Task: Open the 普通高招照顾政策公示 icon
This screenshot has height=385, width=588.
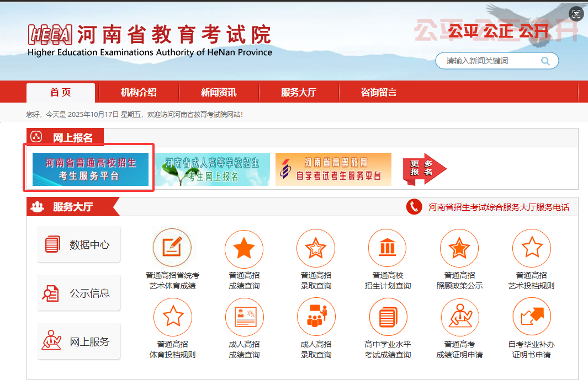Action: point(459,249)
